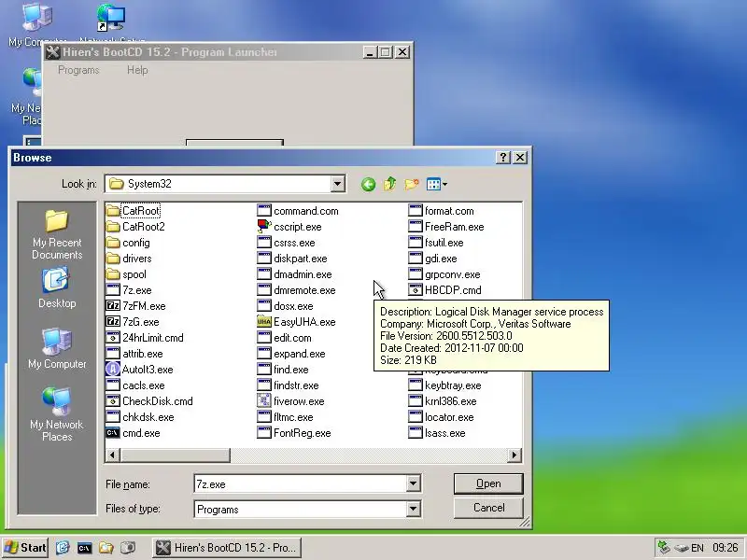Open the View menu icon
The image size is (747, 560).
[436, 184]
